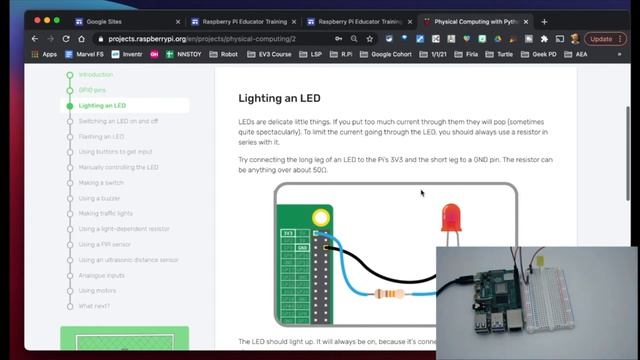Click the Update button in Chrome
This screenshot has height=360, width=640.
tap(605, 39)
